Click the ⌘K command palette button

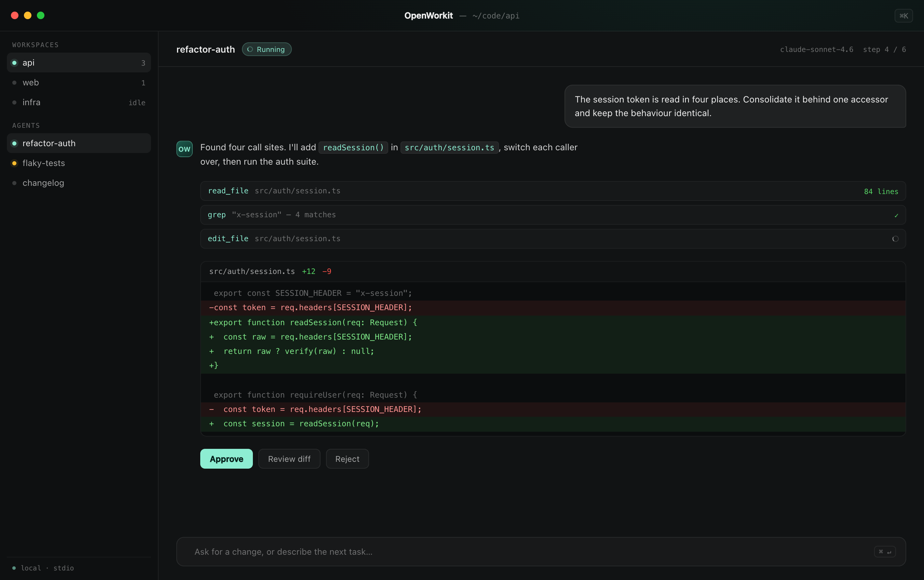(x=903, y=16)
